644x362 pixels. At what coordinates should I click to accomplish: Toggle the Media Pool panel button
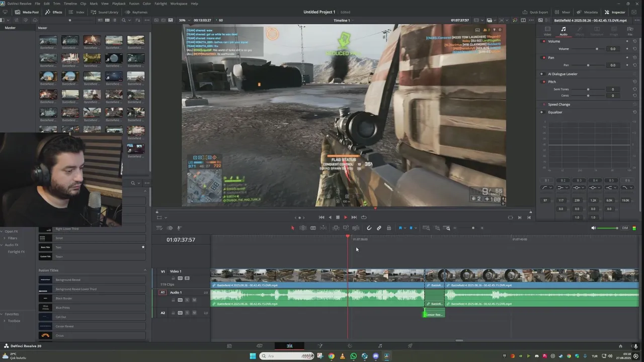click(27, 12)
